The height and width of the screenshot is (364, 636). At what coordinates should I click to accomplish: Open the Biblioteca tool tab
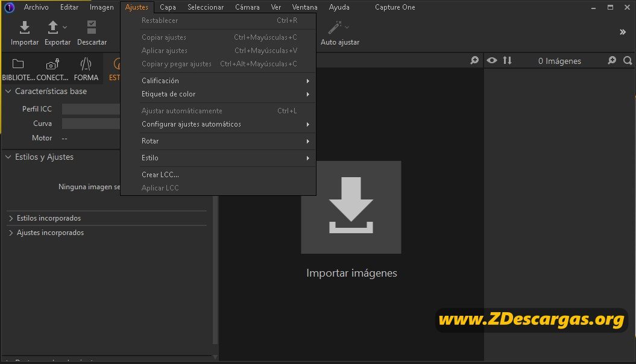[18, 69]
